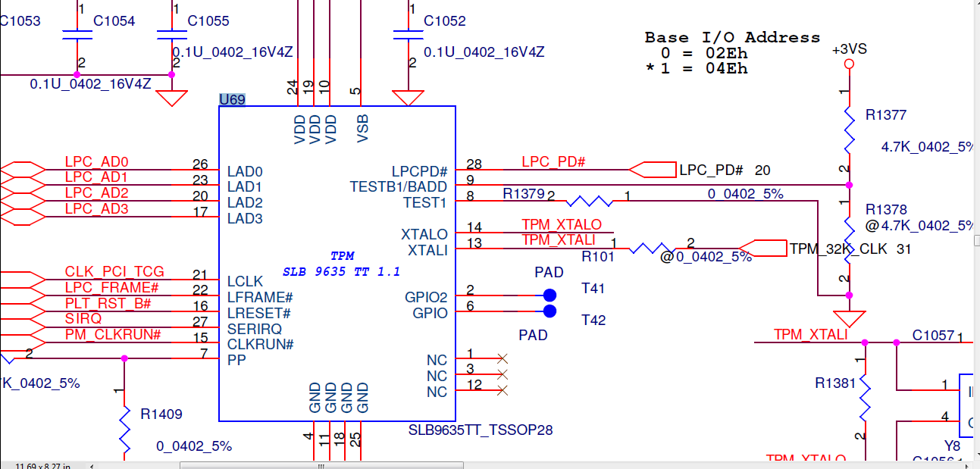Select the VSB pin label

click(363, 129)
